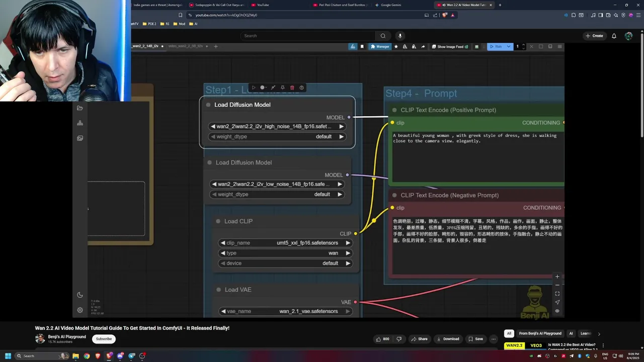Open the low_noise model file combo
Viewport: 644px width, 362px height.
pyautogui.click(x=277, y=184)
